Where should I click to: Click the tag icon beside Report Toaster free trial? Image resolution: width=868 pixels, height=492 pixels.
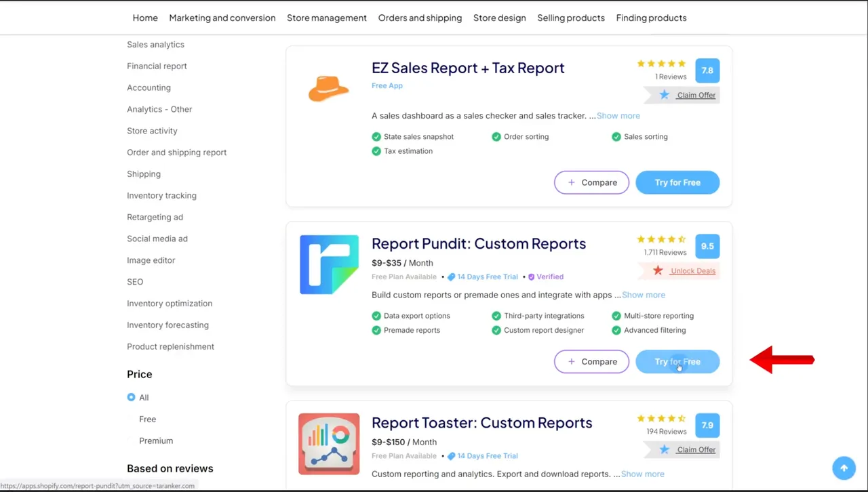(451, 456)
